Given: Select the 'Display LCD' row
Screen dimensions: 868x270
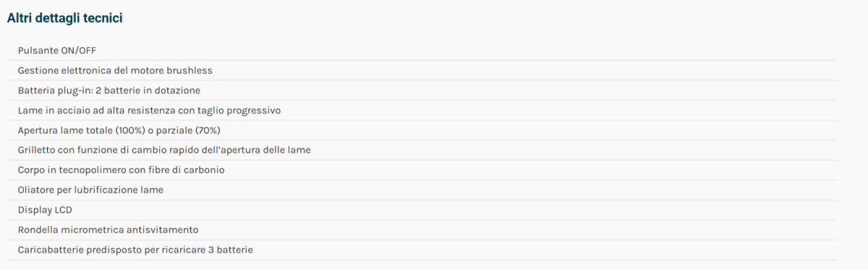Looking at the screenshot, I should (422, 210).
